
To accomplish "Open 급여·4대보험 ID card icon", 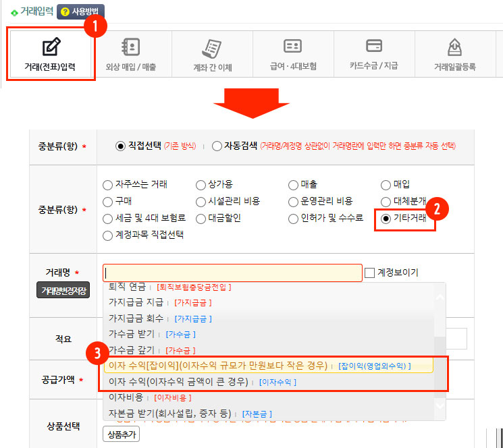I will pyautogui.click(x=293, y=47).
